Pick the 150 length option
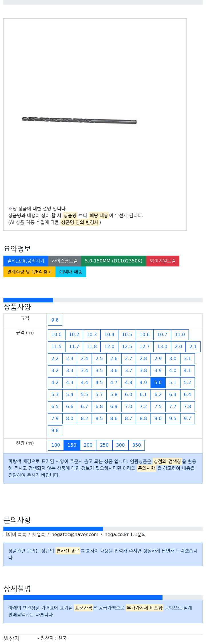The width and height of the screenshot is (206, 644). [72, 445]
